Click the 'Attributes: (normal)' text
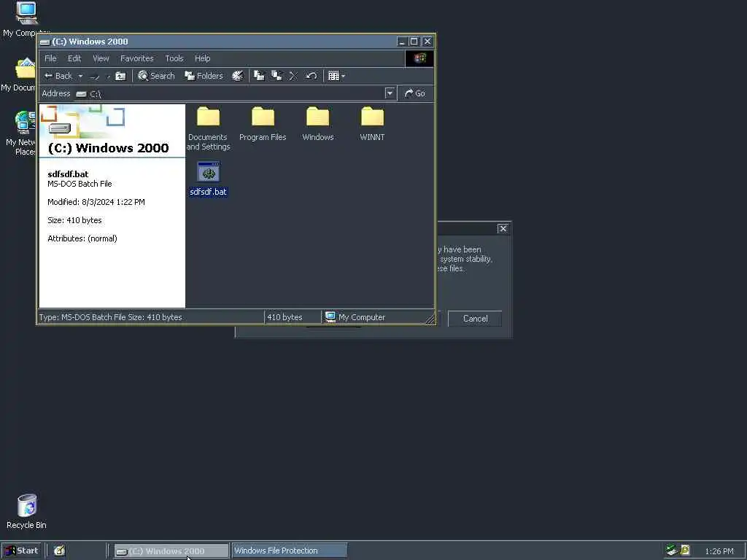The width and height of the screenshot is (747, 560). point(82,238)
